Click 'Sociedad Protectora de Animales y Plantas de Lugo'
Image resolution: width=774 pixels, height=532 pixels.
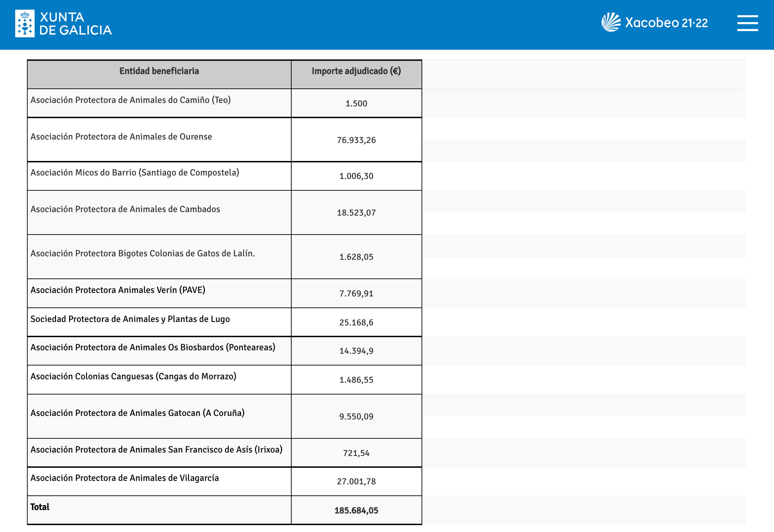click(x=130, y=319)
